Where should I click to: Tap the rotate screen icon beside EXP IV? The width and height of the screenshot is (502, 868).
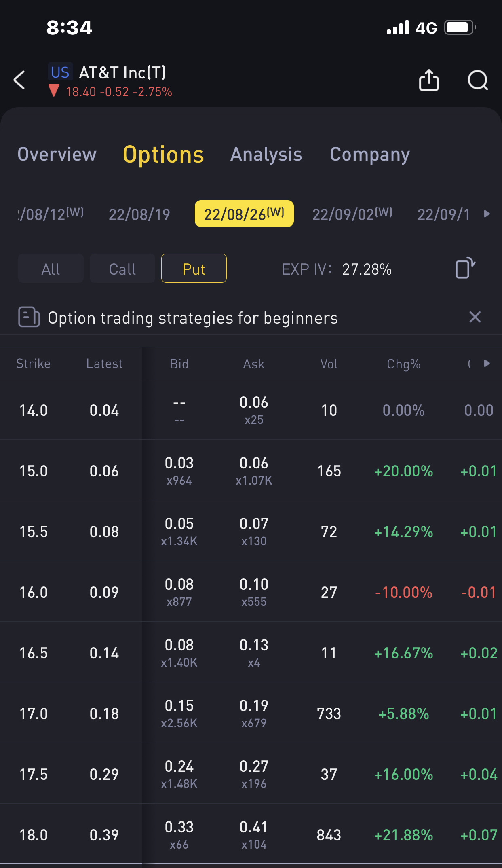click(465, 268)
